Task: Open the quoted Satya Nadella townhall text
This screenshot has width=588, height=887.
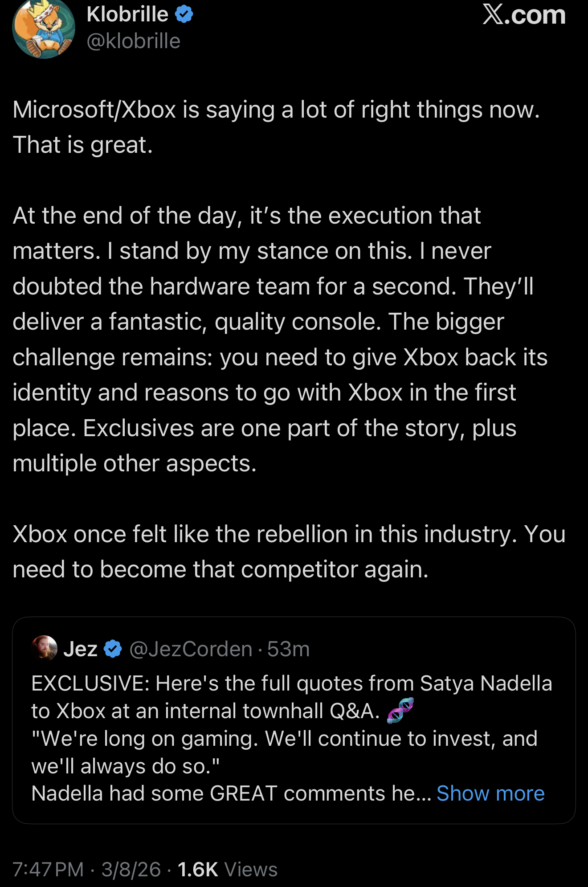Action: [x=292, y=683]
